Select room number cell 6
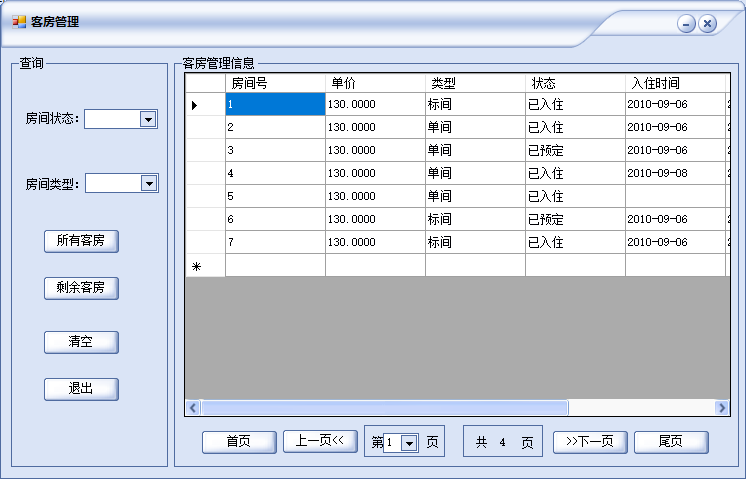The image size is (746, 479). tap(275, 219)
